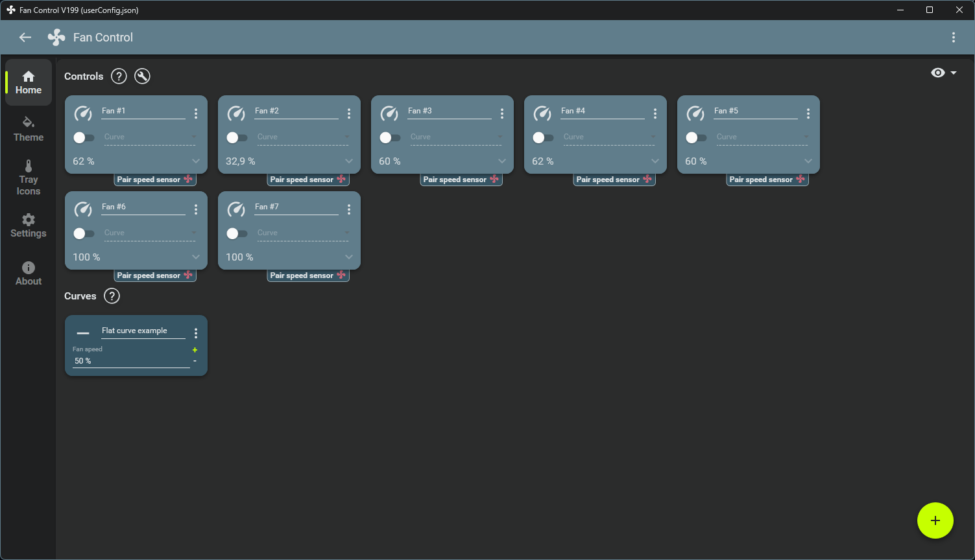Open help icon next to Controls heading
The height and width of the screenshot is (560, 975).
pos(119,76)
